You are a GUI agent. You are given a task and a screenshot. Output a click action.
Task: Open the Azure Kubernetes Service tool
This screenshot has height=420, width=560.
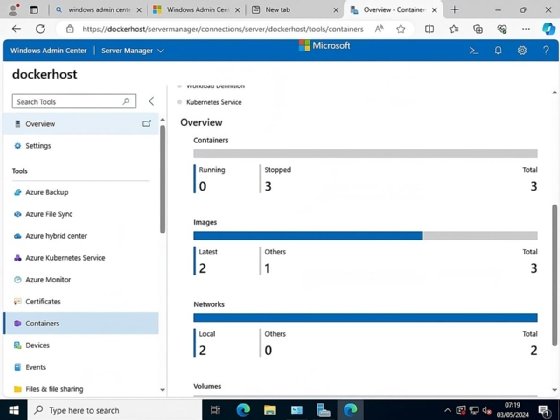[81, 258]
